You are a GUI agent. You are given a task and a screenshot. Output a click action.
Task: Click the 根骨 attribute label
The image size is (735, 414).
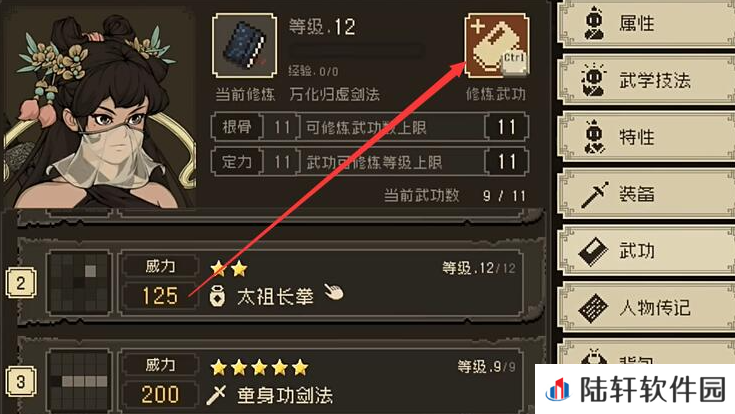coord(236,127)
